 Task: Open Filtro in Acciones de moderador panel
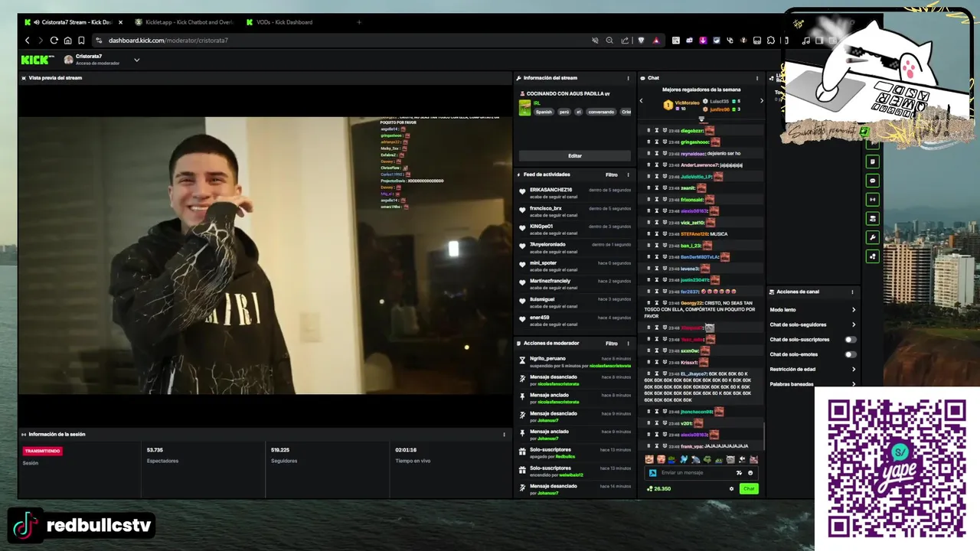612,344
